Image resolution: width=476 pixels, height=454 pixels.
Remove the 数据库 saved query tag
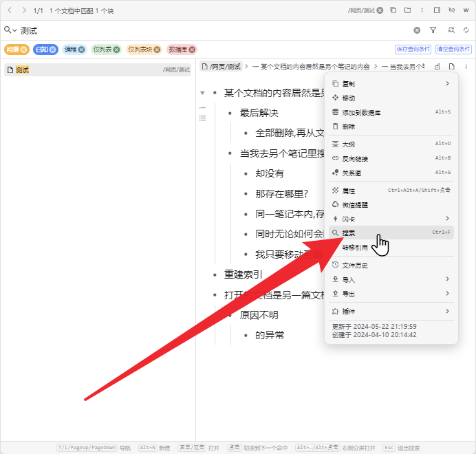point(192,50)
